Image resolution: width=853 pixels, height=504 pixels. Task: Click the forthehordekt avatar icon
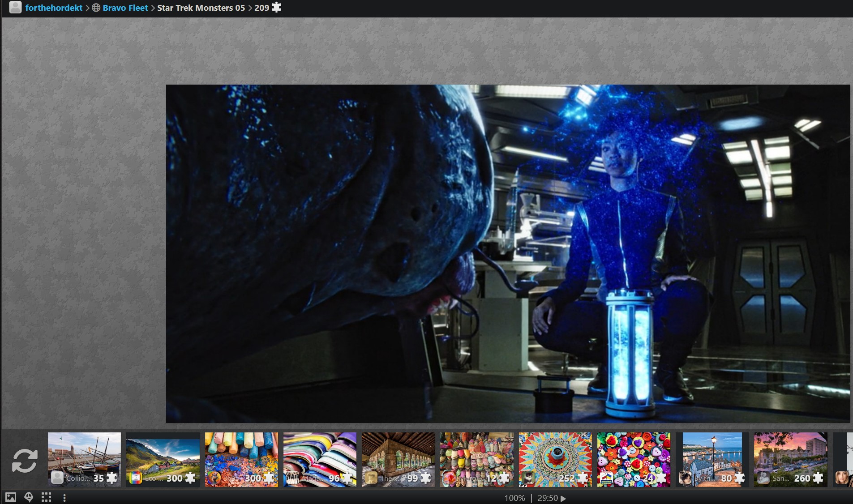tap(15, 7)
